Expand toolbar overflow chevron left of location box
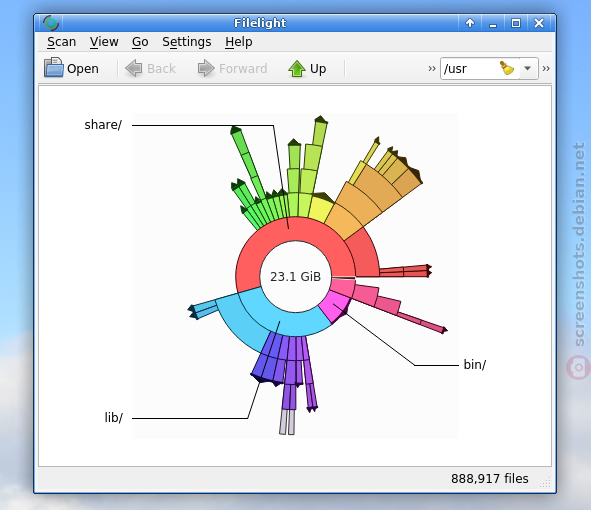This screenshot has height=510, width=591. pos(432,69)
